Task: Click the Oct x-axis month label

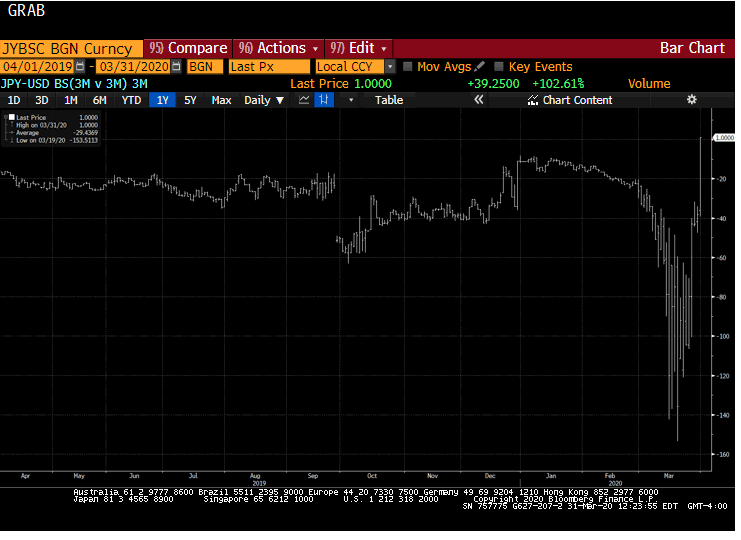Action: tap(372, 476)
